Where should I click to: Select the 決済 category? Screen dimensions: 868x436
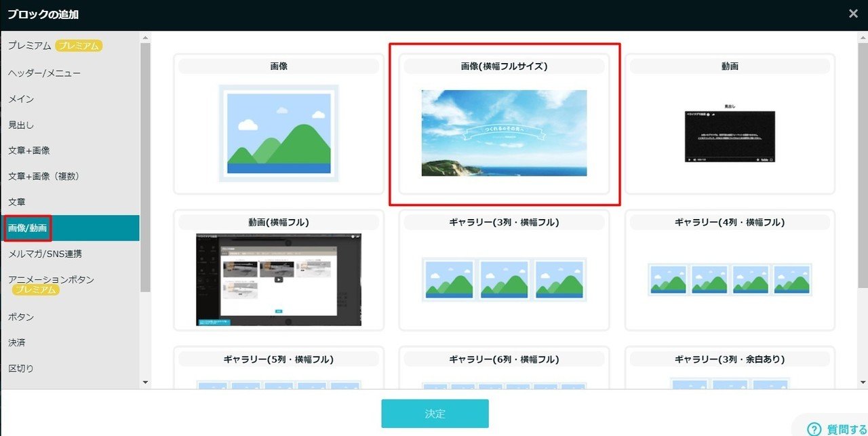coord(70,342)
